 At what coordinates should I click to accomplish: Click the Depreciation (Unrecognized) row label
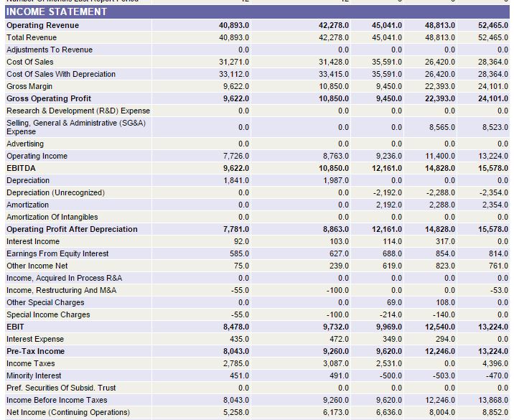tap(55, 192)
